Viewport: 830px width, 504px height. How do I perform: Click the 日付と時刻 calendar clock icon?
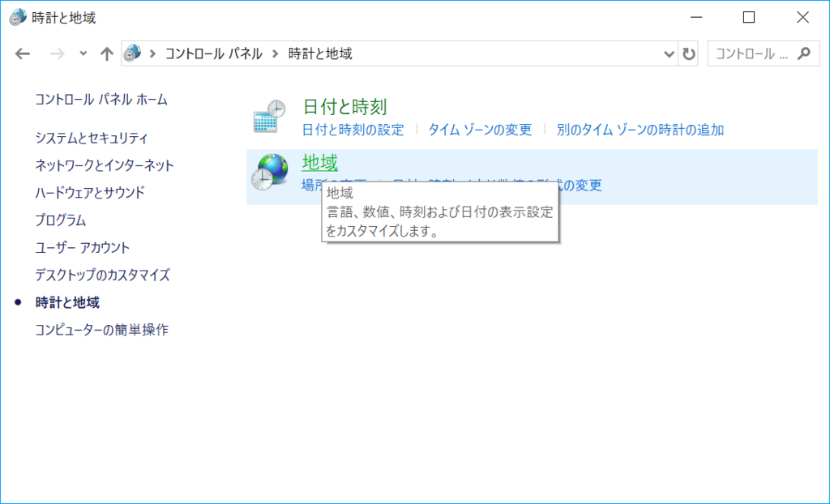[269, 115]
